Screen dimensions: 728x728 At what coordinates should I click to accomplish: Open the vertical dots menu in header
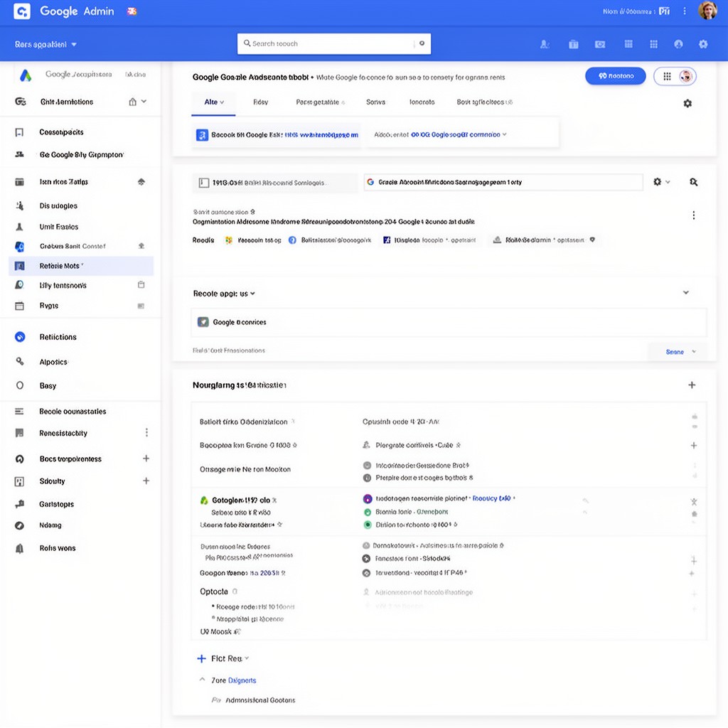(685, 11)
